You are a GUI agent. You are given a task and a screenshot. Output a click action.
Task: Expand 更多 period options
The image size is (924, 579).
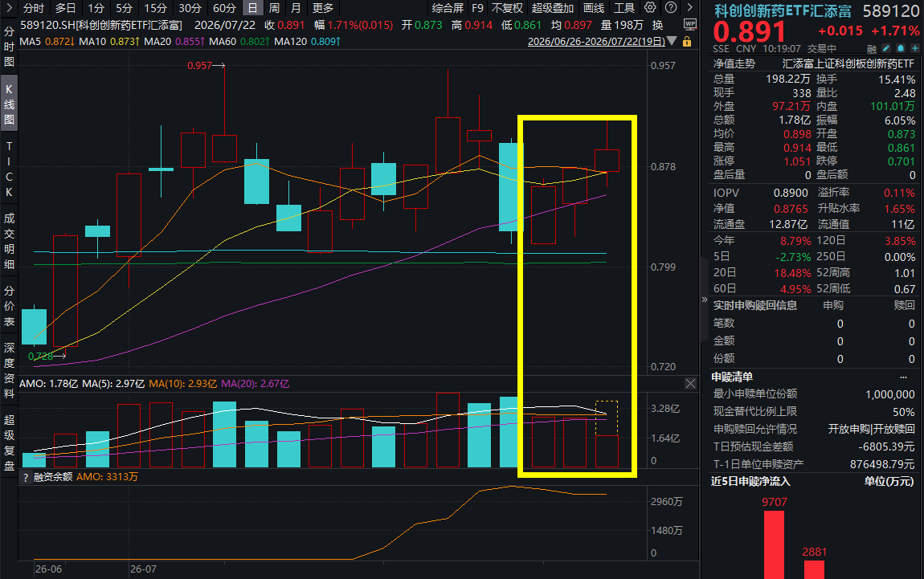click(323, 8)
